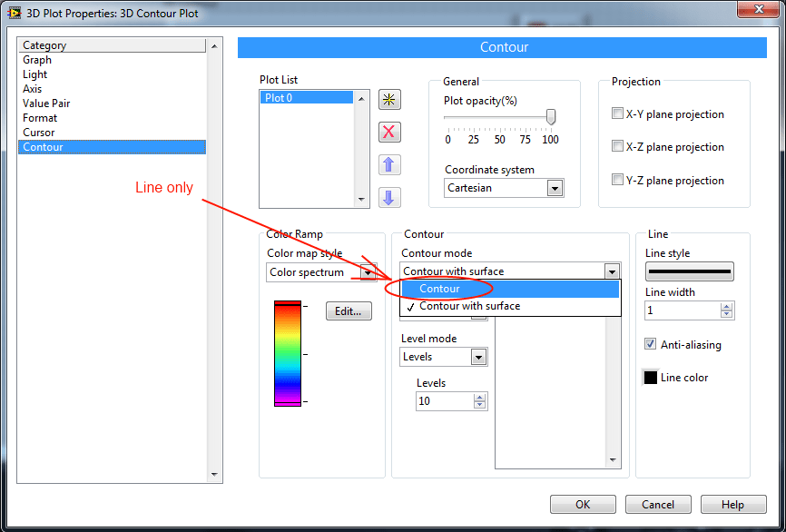Image resolution: width=786 pixels, height=532 pixels.
Task: Add a new plot to the Plot List
Action: [388, 100]
